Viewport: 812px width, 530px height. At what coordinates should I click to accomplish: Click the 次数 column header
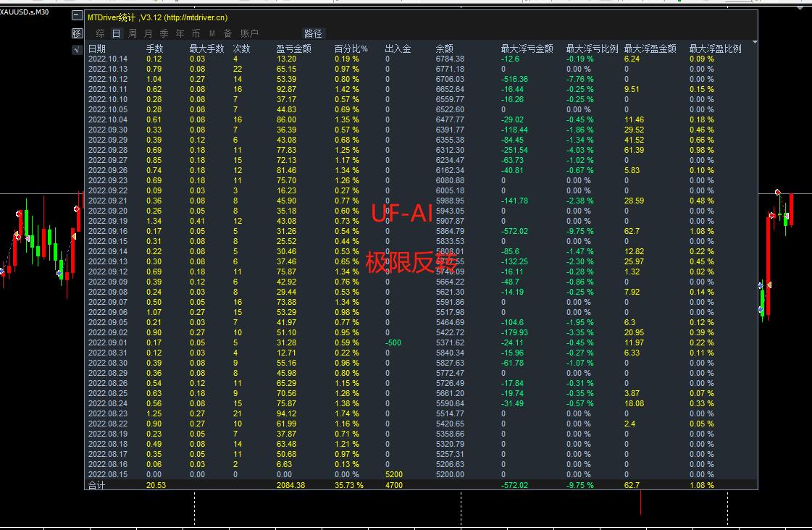tap(241, 49)
